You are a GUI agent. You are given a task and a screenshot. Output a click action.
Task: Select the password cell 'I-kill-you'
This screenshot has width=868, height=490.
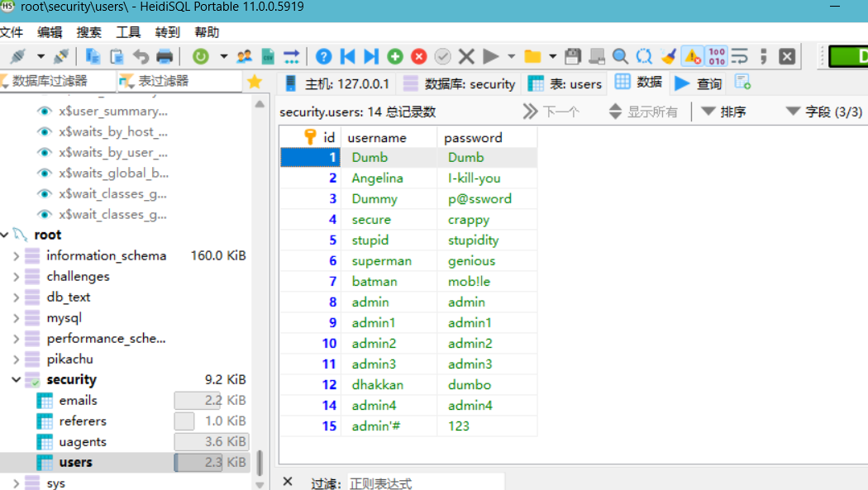[487, 178]
